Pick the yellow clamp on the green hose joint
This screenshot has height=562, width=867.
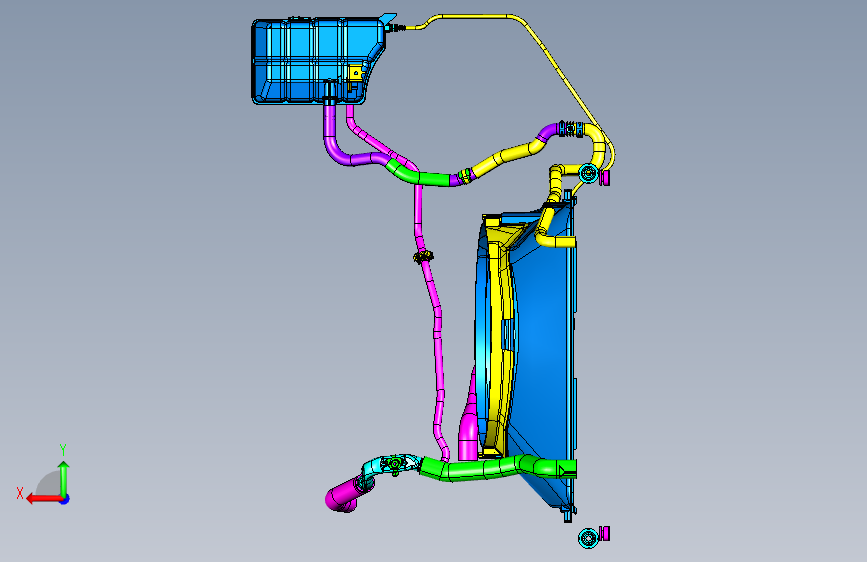tap(466, 175)
